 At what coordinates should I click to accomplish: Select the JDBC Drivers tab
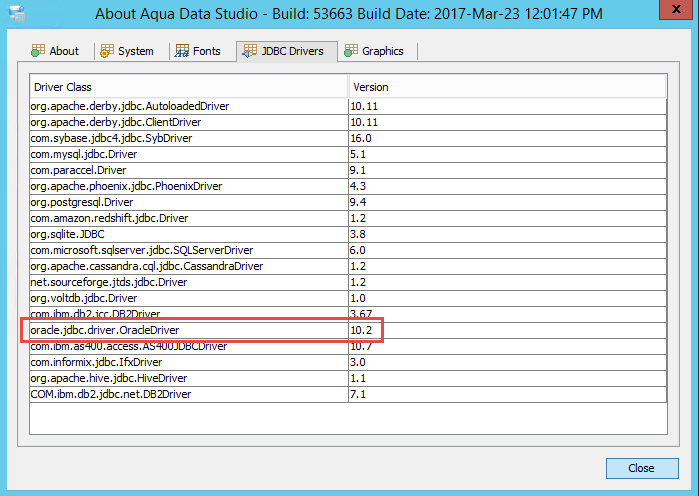(287, 51)
